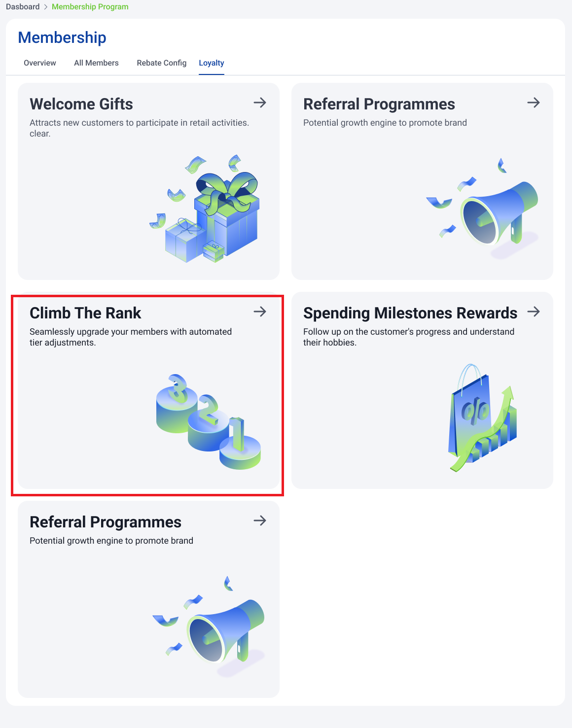Click arrow on the bottom Referral Programmes card
572x728 pixels.
tap(260, 520)
